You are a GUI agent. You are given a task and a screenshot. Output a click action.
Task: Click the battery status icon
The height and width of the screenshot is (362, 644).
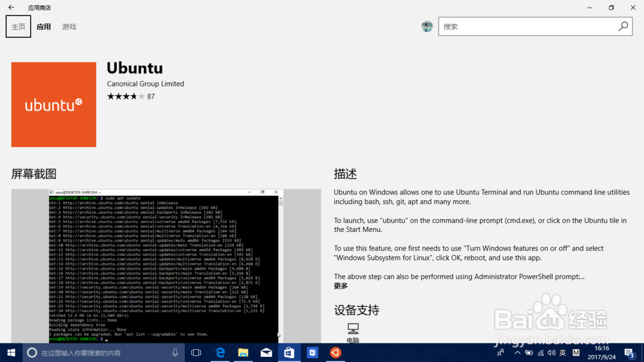tap(529, 352)
